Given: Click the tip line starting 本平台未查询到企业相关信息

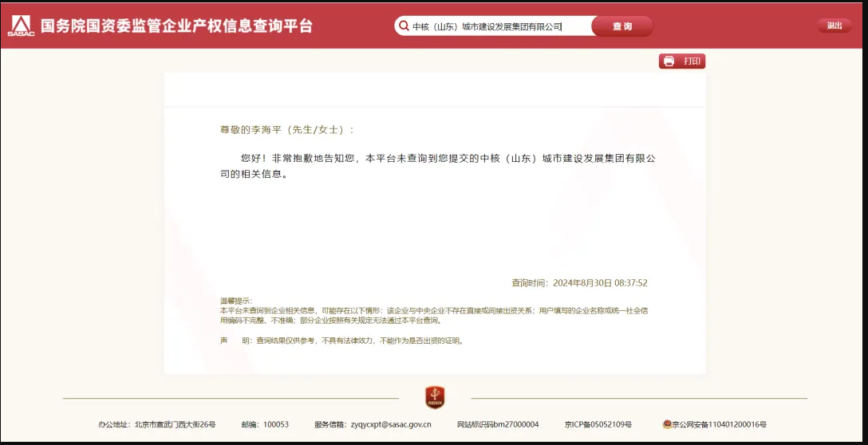Looking at the screenshot, I should tap(434, 310).
